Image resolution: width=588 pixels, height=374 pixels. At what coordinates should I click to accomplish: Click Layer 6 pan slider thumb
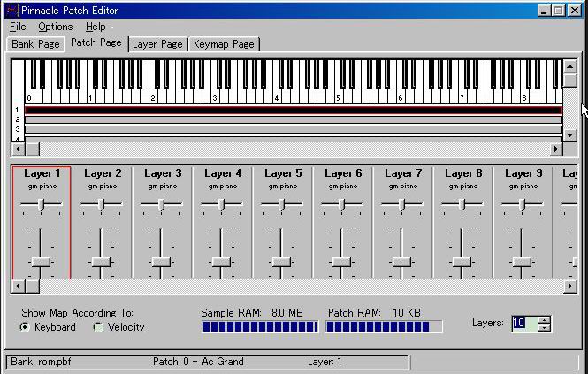[x=341, y=204]
